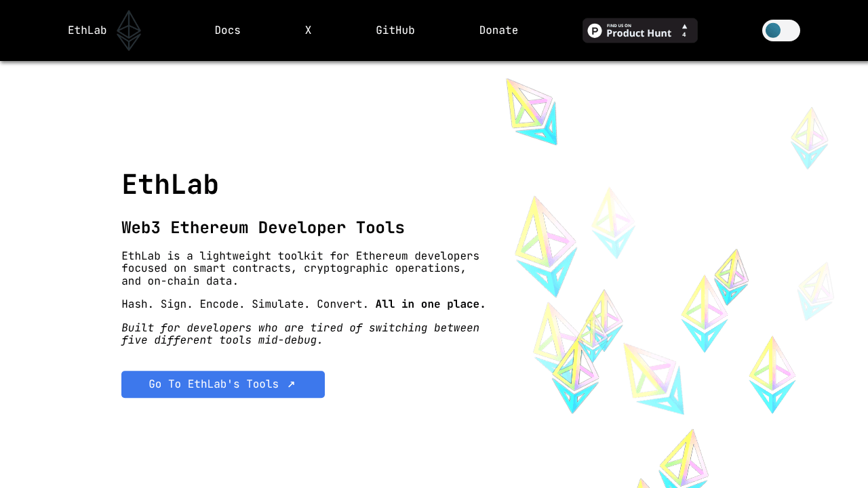Image resolution: width=868 pixels, height=488 pixels.
Task: Click the large EthLab heading
Action: click(170, 184)
